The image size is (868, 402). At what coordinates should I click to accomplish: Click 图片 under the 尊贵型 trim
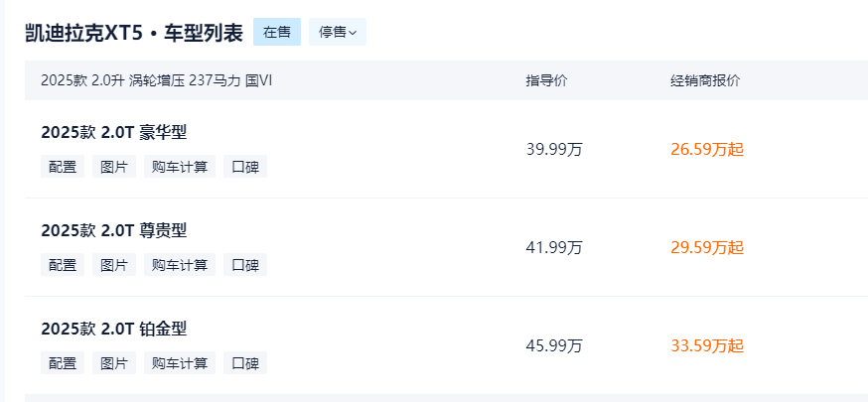[114, 265]
